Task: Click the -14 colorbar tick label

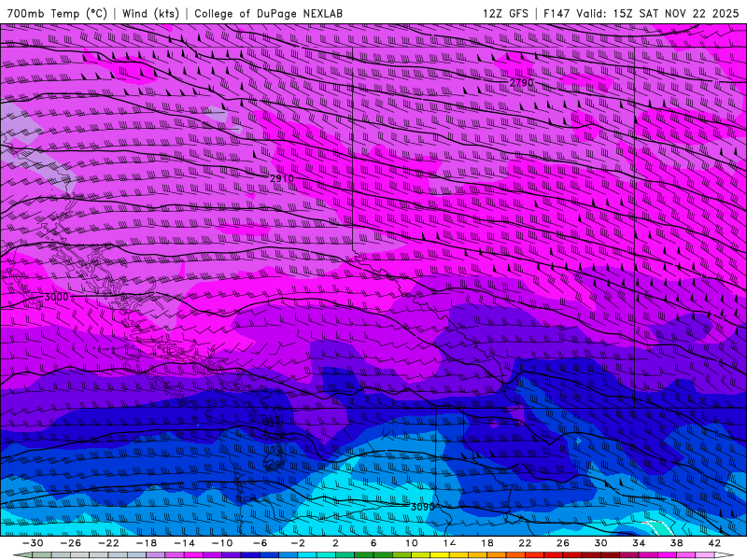Action: [x=184, y=543]
